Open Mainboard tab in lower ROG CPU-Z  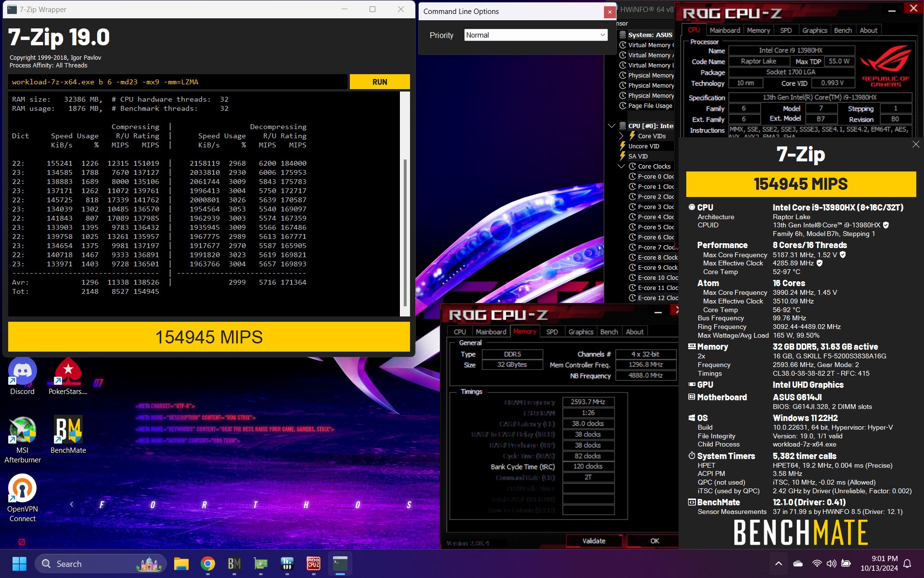[x=490, y=332]
